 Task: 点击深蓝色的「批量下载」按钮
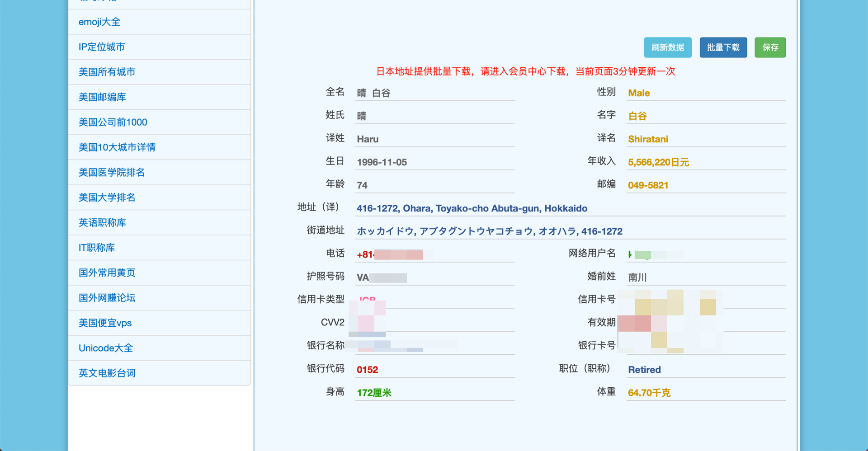tap(723, 47)
